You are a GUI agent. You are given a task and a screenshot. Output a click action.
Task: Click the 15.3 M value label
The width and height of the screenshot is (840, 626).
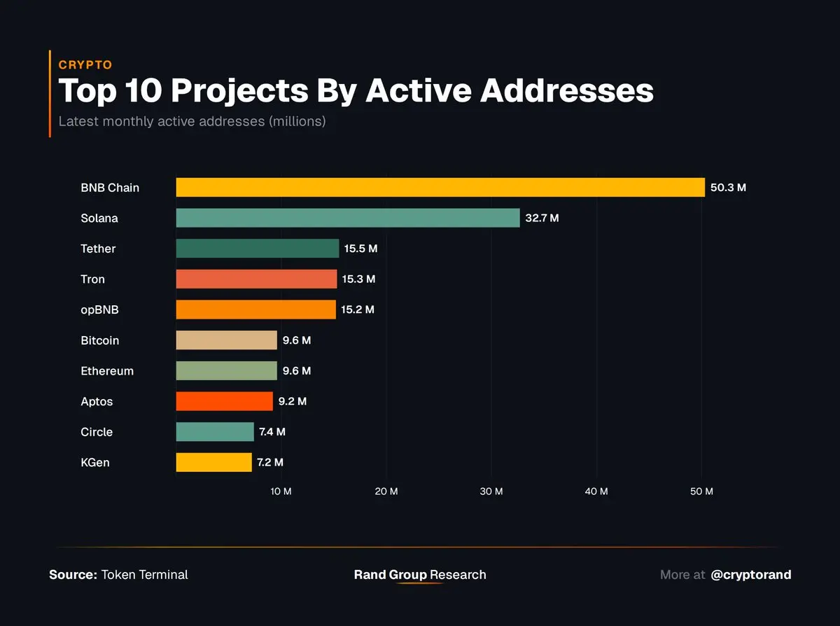point(359,279)
